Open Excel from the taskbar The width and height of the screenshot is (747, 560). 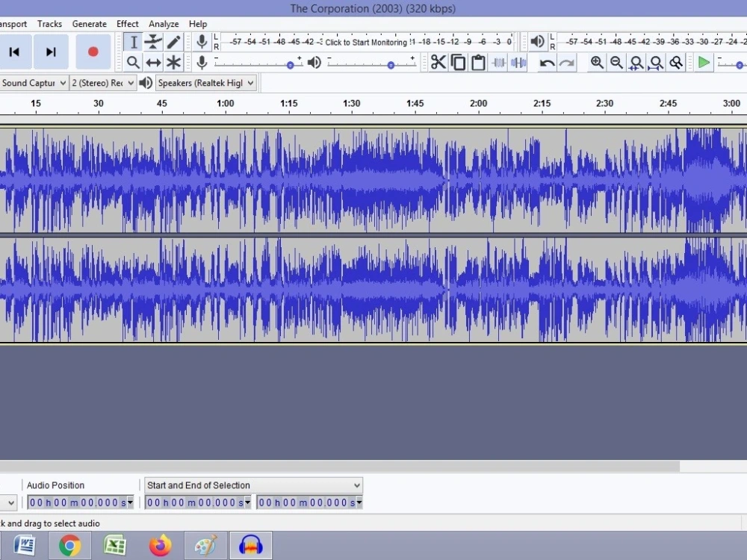115,545
